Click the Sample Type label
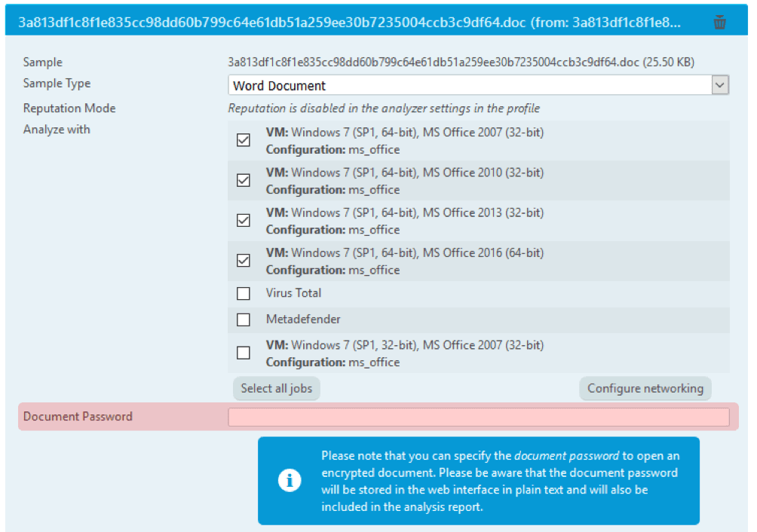The image size is (757, 532). coord(57,83)
